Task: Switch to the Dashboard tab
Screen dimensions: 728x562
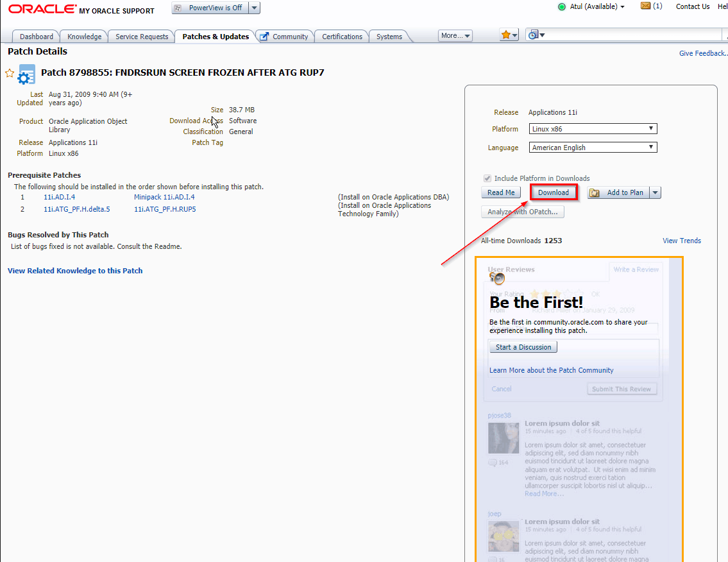Action: (x=36, y=36)
